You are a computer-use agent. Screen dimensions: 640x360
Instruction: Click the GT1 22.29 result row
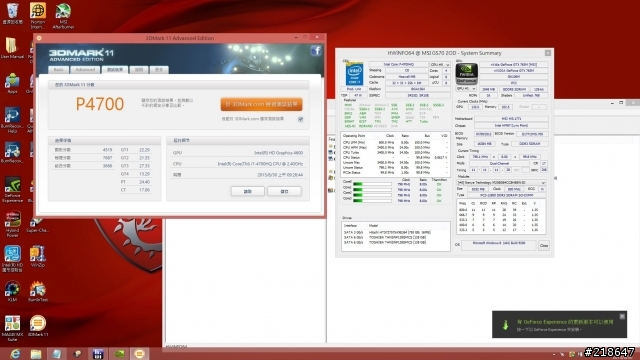136,150
